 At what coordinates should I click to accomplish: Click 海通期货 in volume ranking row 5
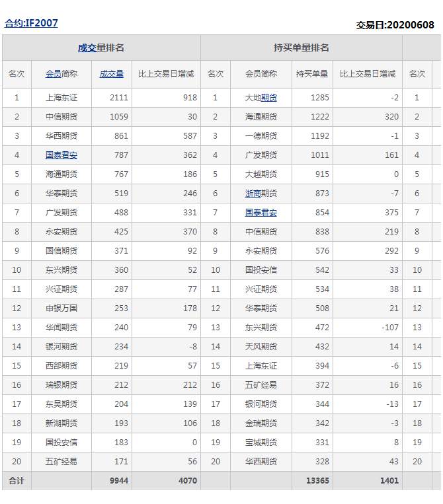coord(61,174)
